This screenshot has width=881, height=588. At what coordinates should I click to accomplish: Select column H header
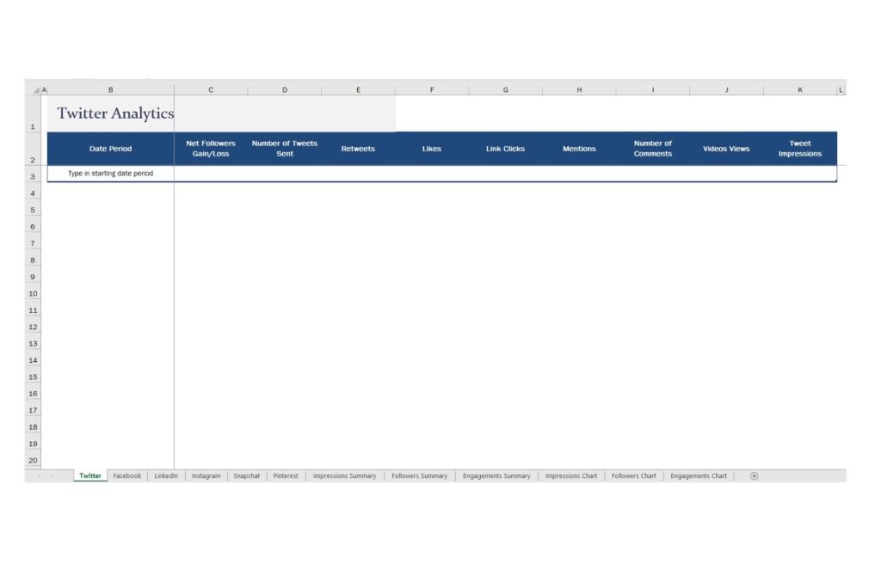pyautogui.click(x=579, y=90)
